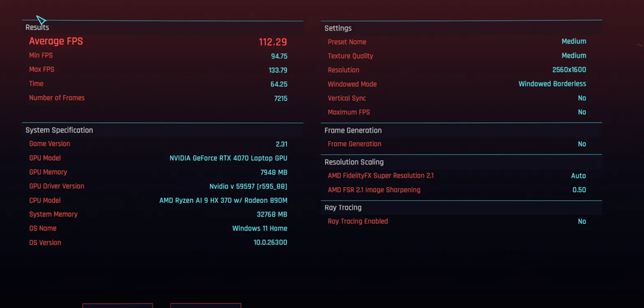The height and width of the screenshot is (308, 644).
Task: Click the 2.31 game version value
Action: click(x=281, y=144)
